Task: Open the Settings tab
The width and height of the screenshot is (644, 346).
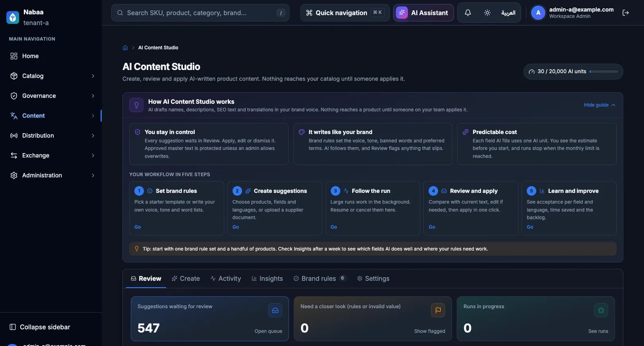Action: [x=373, y=278]
